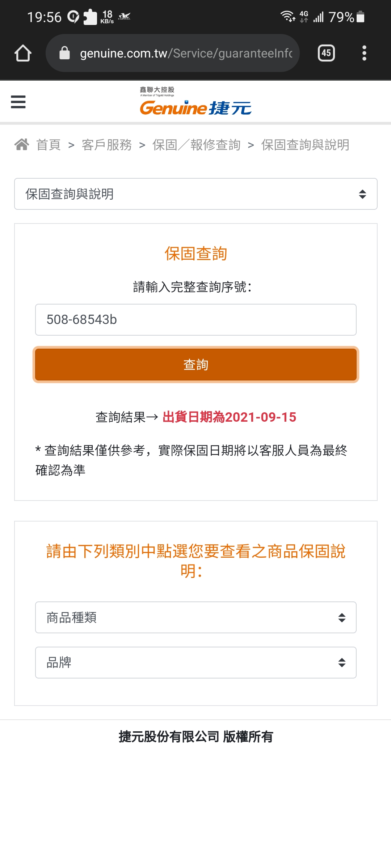Open the 品牌 dropdown
This screenshot has height=868, width=391.
[x=195, y=663]
